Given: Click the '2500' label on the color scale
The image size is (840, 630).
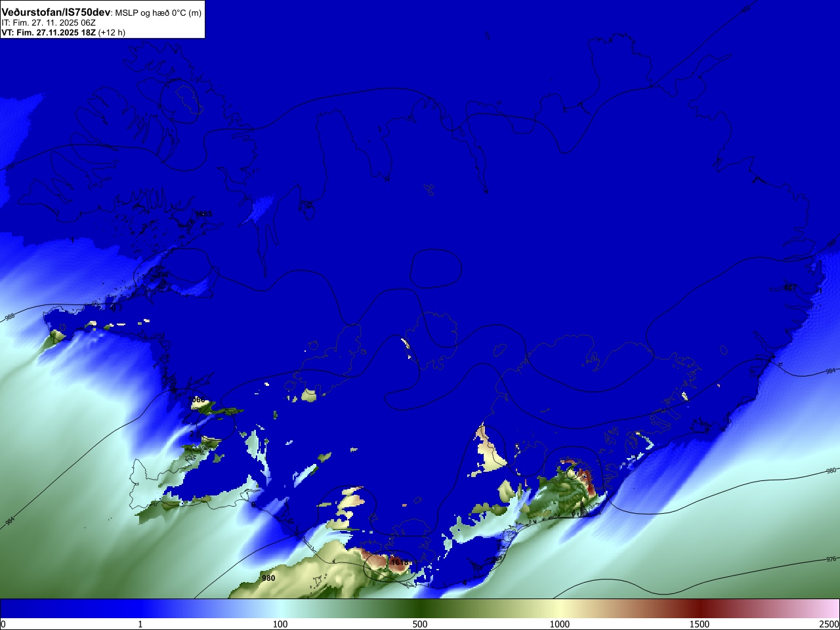Looking at the screenshot, I should click(x=829, y=624).
